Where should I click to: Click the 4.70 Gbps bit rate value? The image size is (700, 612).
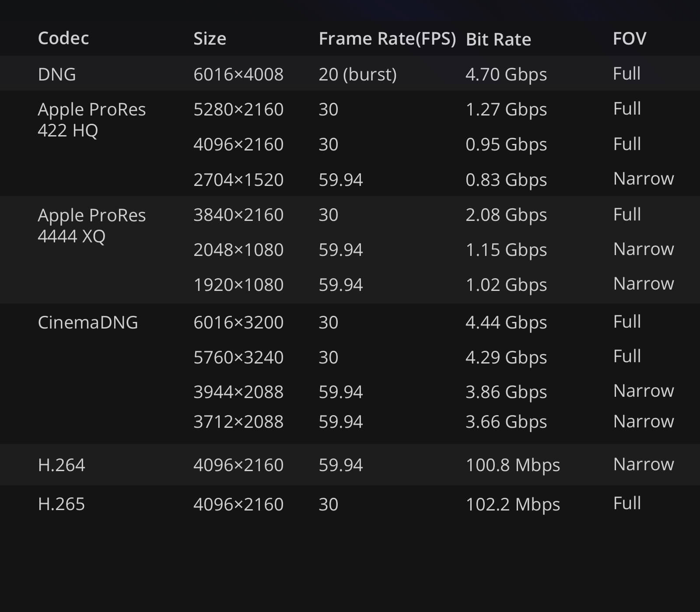click(506, 75)
